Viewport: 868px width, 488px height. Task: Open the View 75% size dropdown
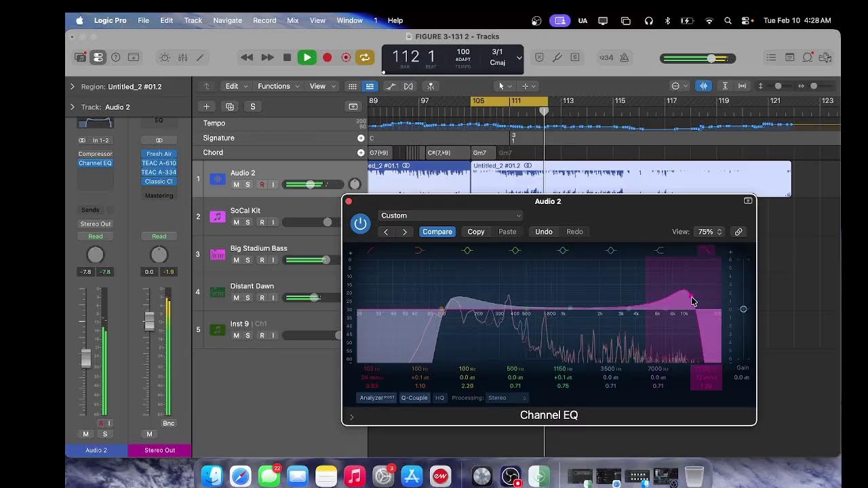coord(710,232)
